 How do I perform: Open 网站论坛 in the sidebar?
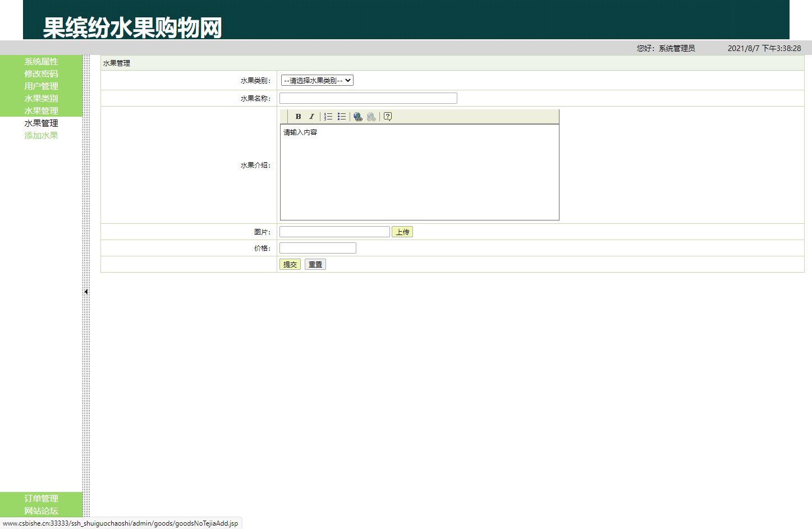pos(41,511)
